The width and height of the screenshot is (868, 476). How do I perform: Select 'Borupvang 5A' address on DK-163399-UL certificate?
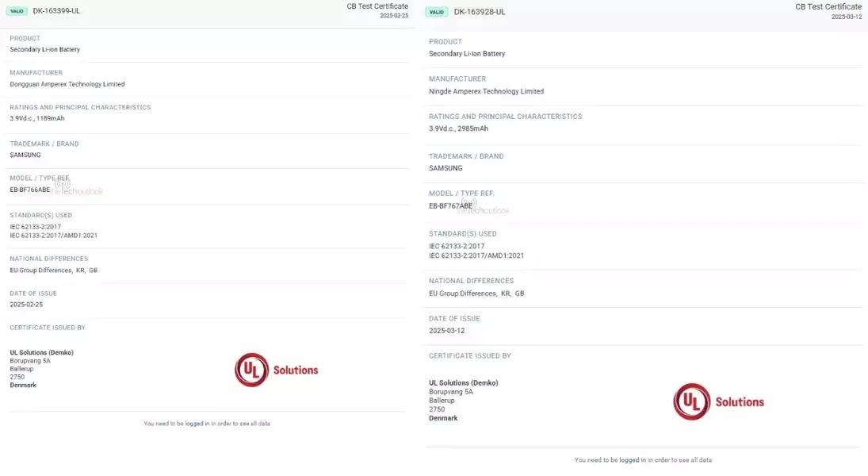click(30, 361)
